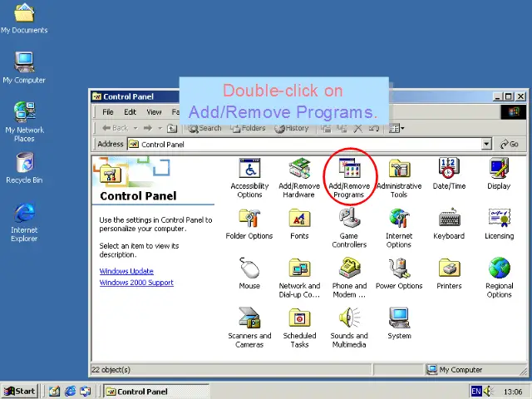Image resolution: width=532 pixels, height=399 pixels.
Task: Click the Start button
Action: pos(20,392)
